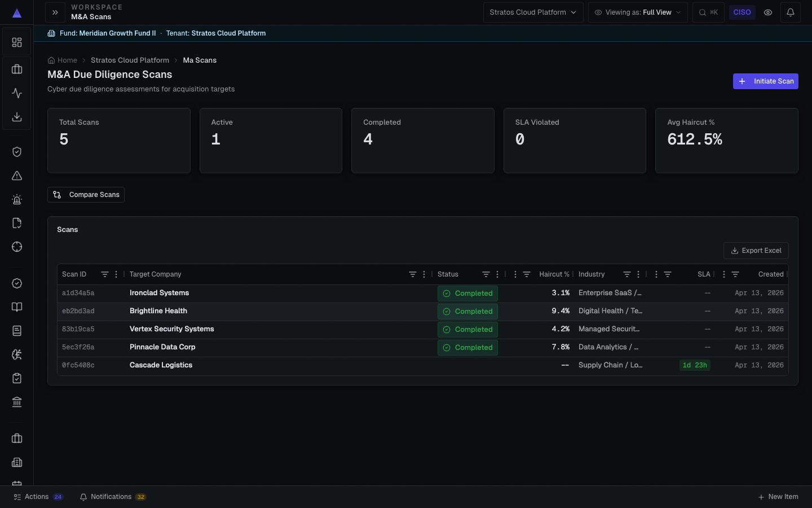812x508 pixels.
Task: Expand the sidebar with double-chevron button
Action: [55, 12]
